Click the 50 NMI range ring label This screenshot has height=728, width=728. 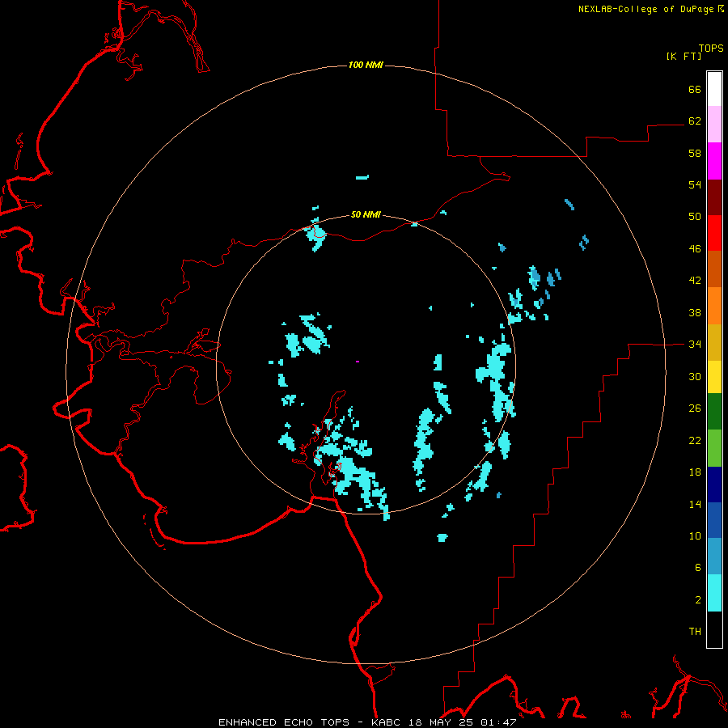(366, 214)
